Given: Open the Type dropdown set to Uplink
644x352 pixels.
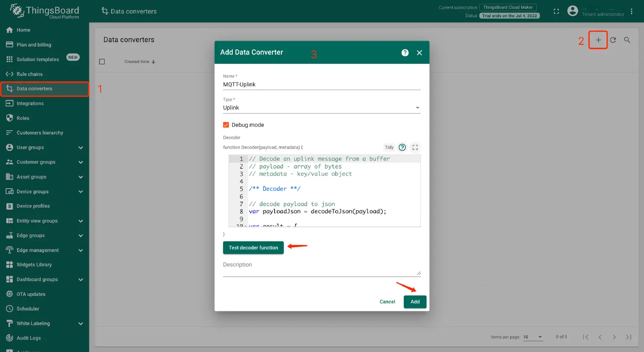Looking at the screenshot, I should [x=321, y=108].
